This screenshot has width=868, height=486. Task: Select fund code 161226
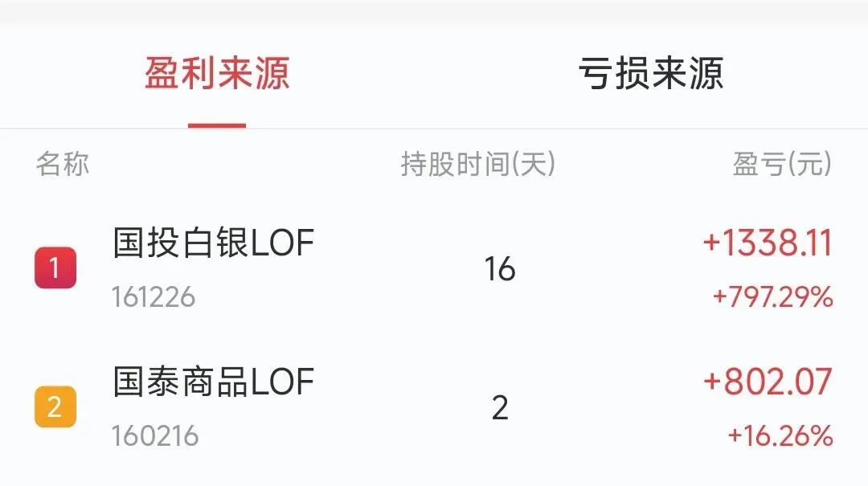pyautogui.click(x=154, y=297)
